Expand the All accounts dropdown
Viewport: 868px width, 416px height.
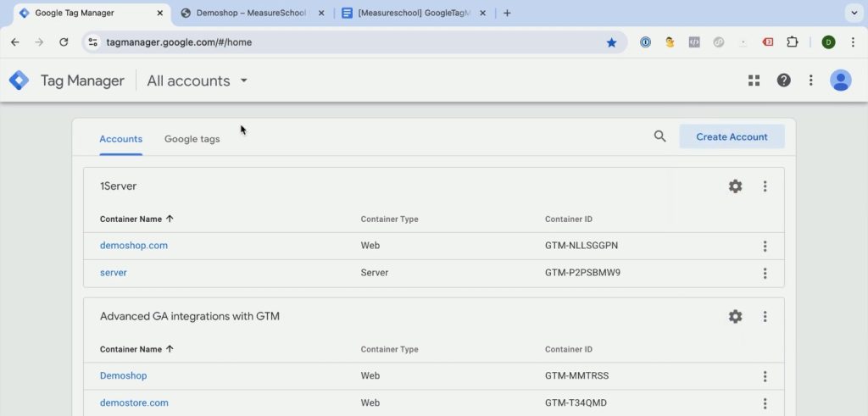tap(197, 80)
